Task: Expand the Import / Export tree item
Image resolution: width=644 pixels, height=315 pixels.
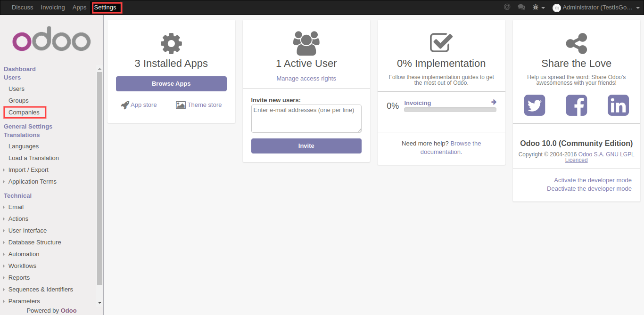Action: click(x=28, y=170)
